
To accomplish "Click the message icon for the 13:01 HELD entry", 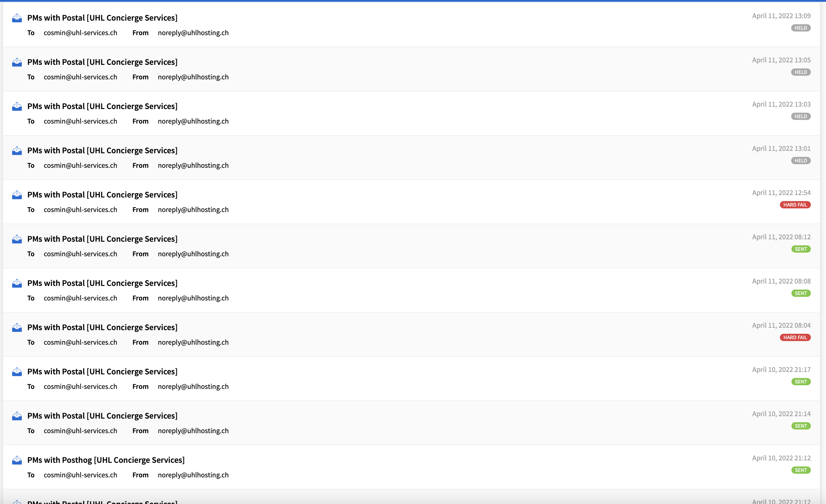I will (17, 151).
